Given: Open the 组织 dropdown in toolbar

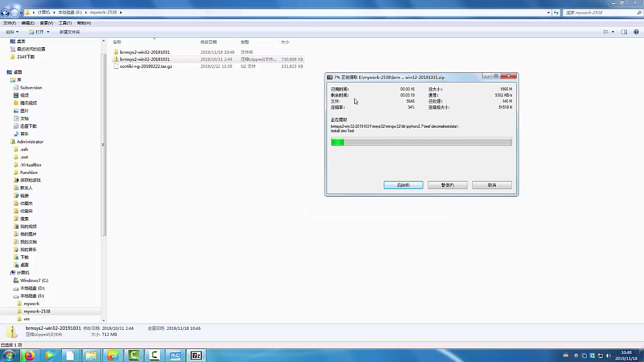Looking at the screenshot, I should coord(12,32).
